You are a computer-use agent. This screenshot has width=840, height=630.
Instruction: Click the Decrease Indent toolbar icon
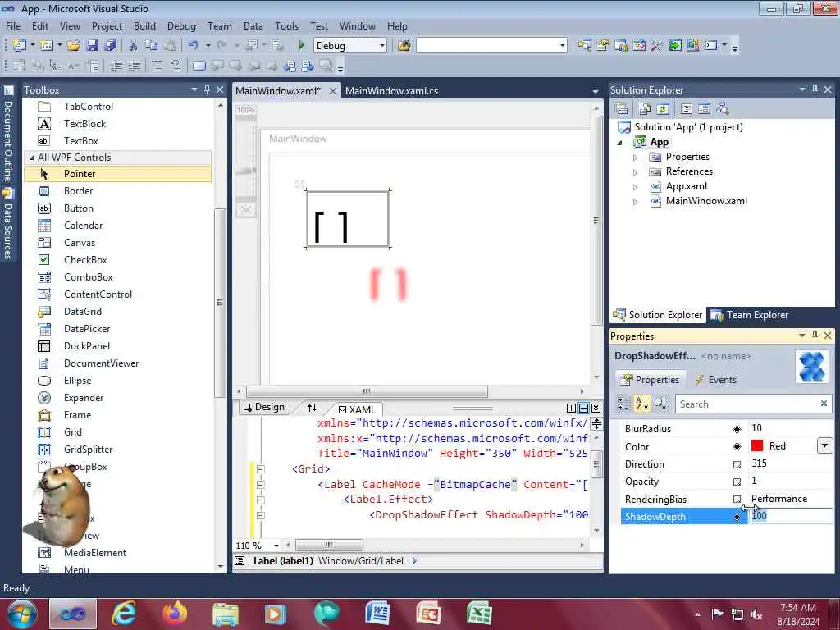tap(116, 66)
